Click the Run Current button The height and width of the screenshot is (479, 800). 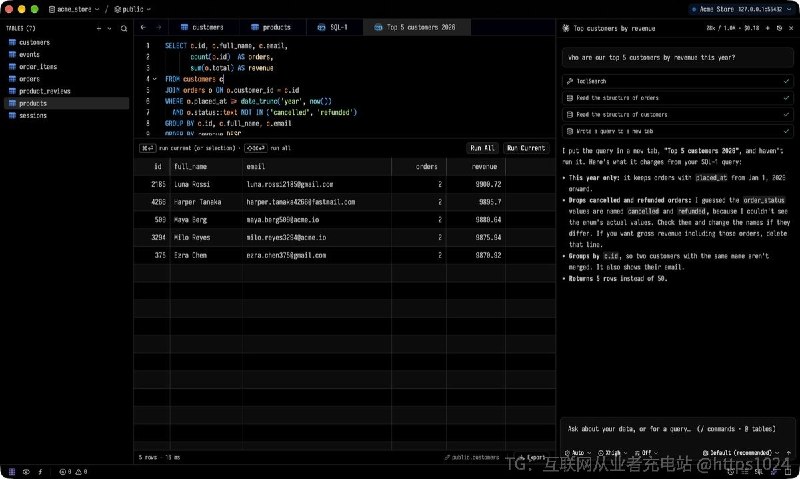pyautogui.click(x=526, y=148)
